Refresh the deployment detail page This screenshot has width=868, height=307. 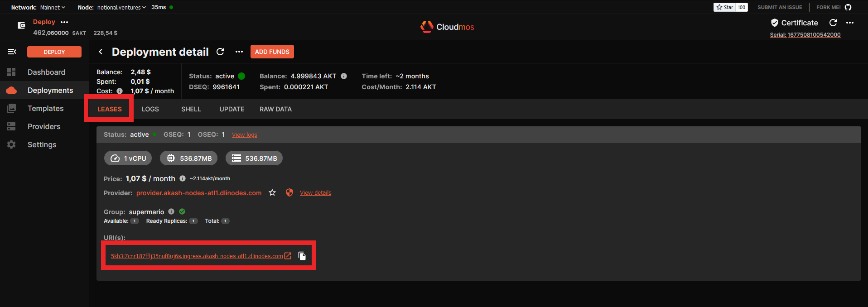click(220, 52)
